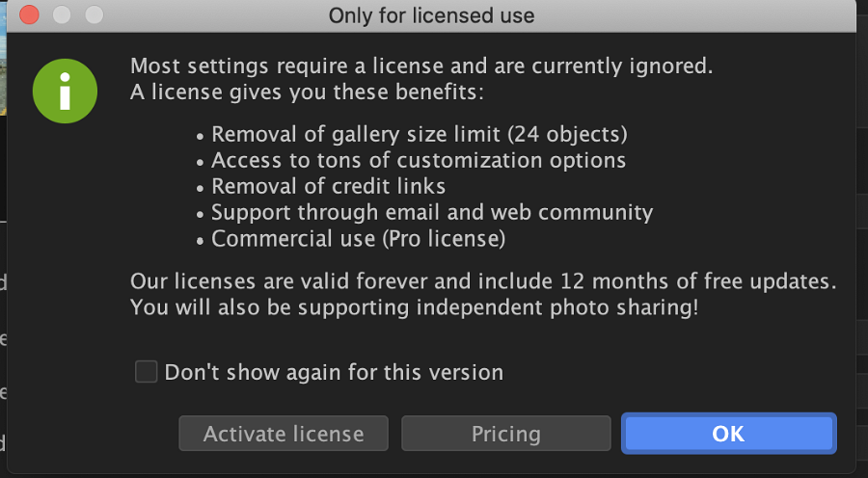Click the grayed-out minimize window button
Image resolution: width=868 pixels, height=478 pixels.
point(62,15)
